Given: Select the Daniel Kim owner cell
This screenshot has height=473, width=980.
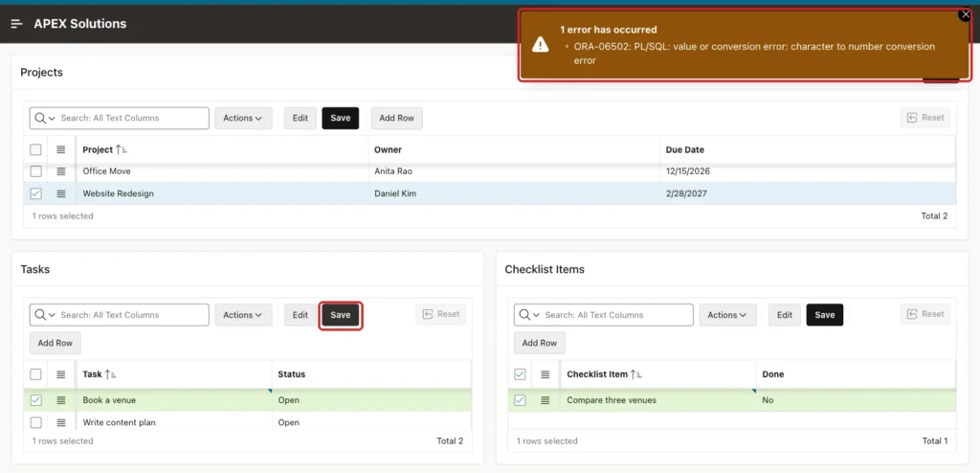Looking at the screenshot, I should pyautogui.click(x=514, y=194).
